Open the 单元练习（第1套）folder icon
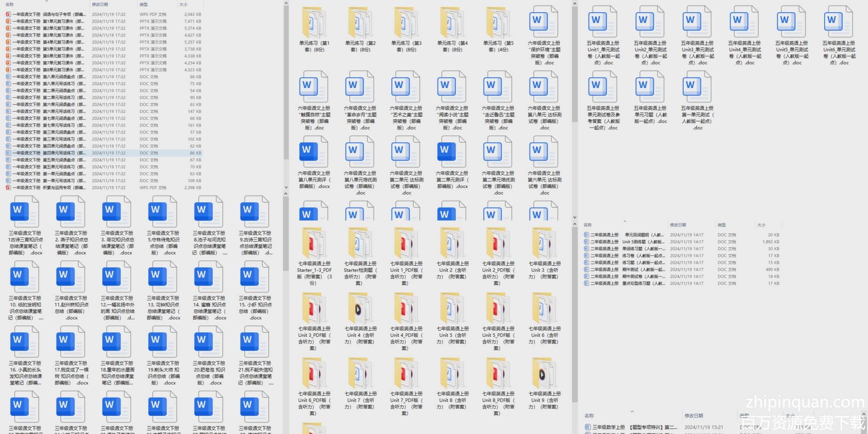This screenshot has height=434, width=868. point(314,23)
